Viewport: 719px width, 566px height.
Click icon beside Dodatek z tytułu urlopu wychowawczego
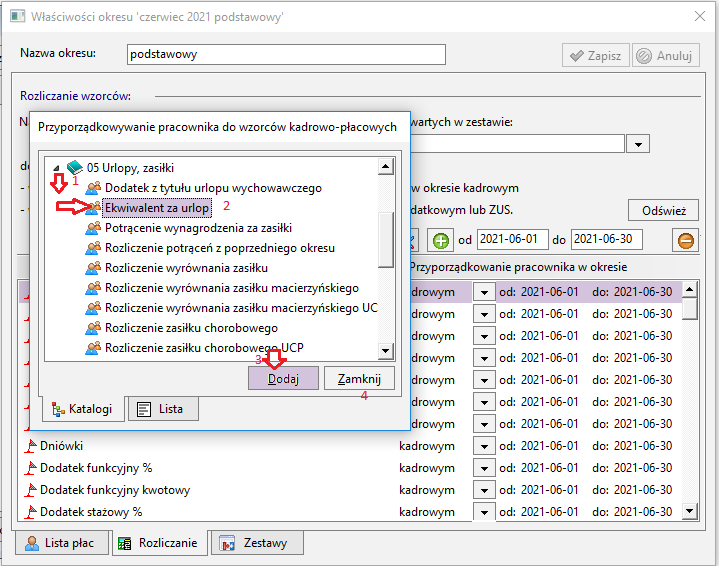[x=93, y=188]
